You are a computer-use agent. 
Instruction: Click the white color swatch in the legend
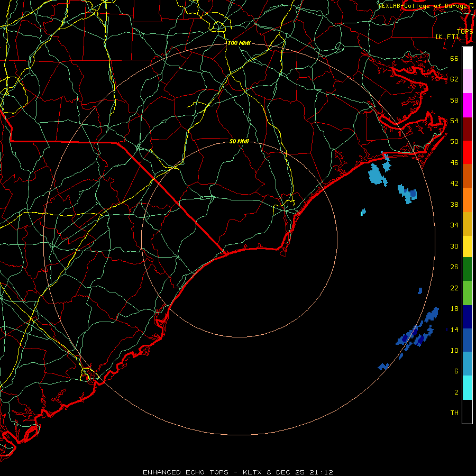click(467, 58)
